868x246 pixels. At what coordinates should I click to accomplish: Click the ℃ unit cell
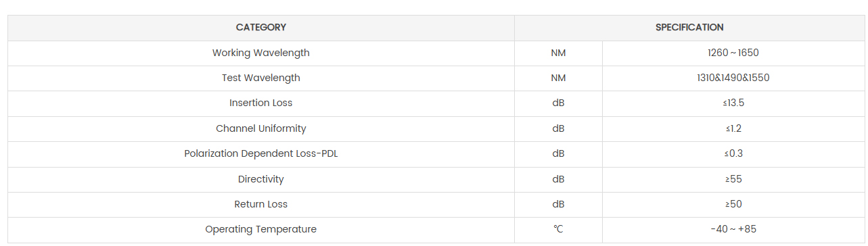tap(558, 230)
